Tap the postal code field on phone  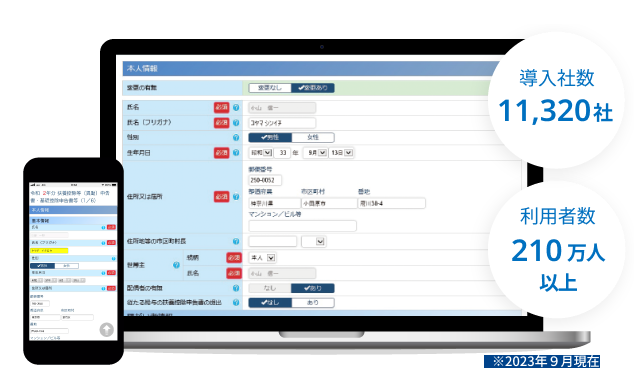coord(40,304)
